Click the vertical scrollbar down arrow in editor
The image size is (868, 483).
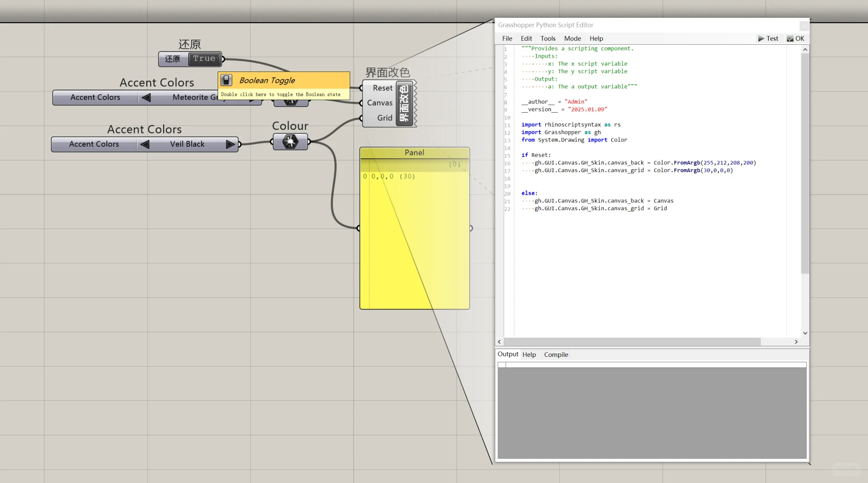(805, 333)
